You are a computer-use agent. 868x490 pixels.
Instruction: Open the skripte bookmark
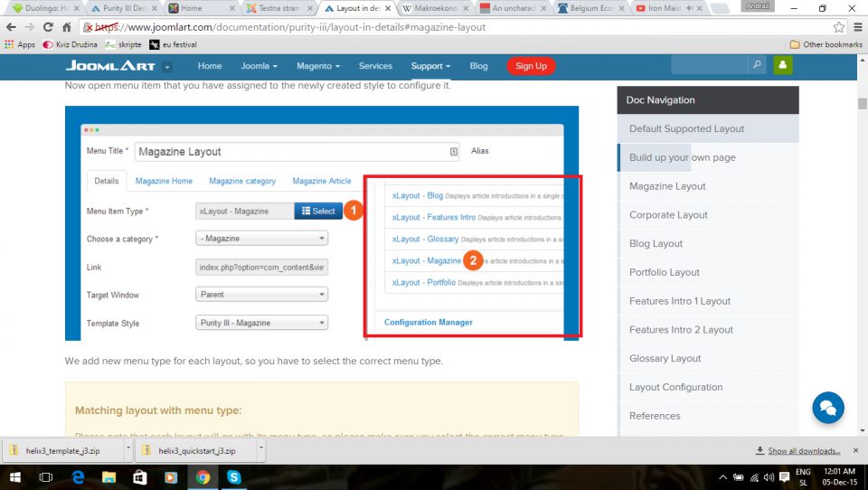point(124,44)
